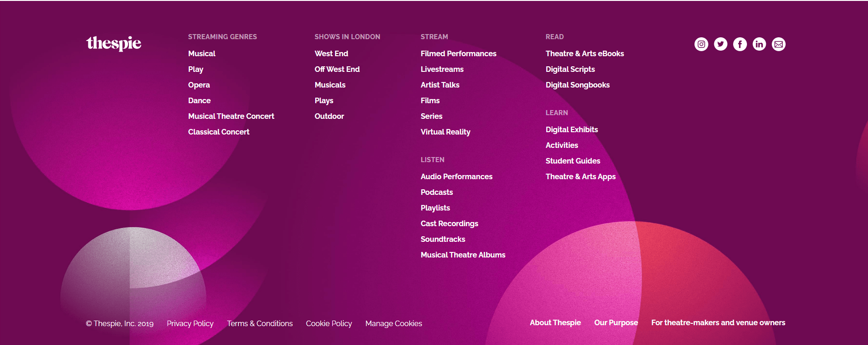Open Theatre & Arts eBooks
Image resolution: width=868 pixels, height=345 pixels.
584,53
